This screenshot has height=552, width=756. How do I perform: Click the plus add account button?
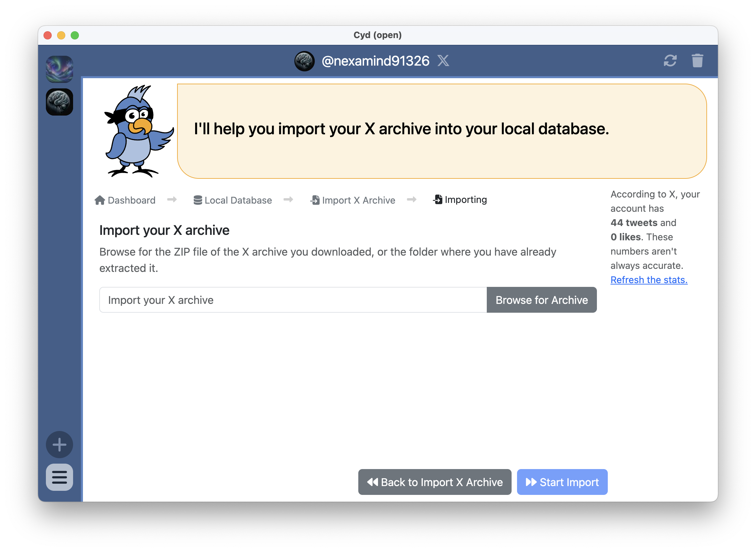pos(59,445)
